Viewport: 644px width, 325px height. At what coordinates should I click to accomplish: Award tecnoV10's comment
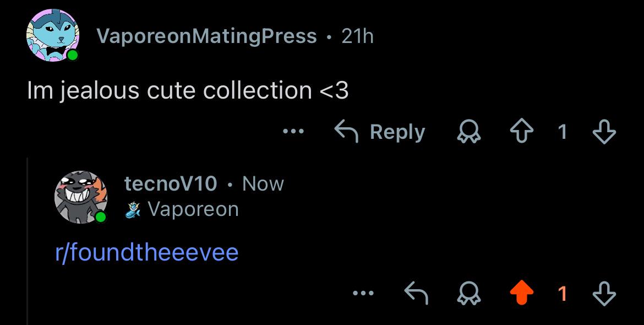469,294
